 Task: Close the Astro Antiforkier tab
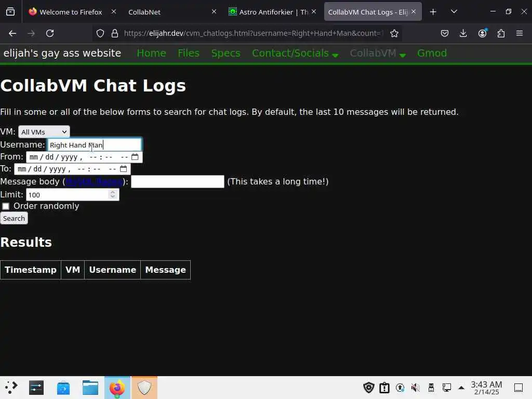point(314,11)
